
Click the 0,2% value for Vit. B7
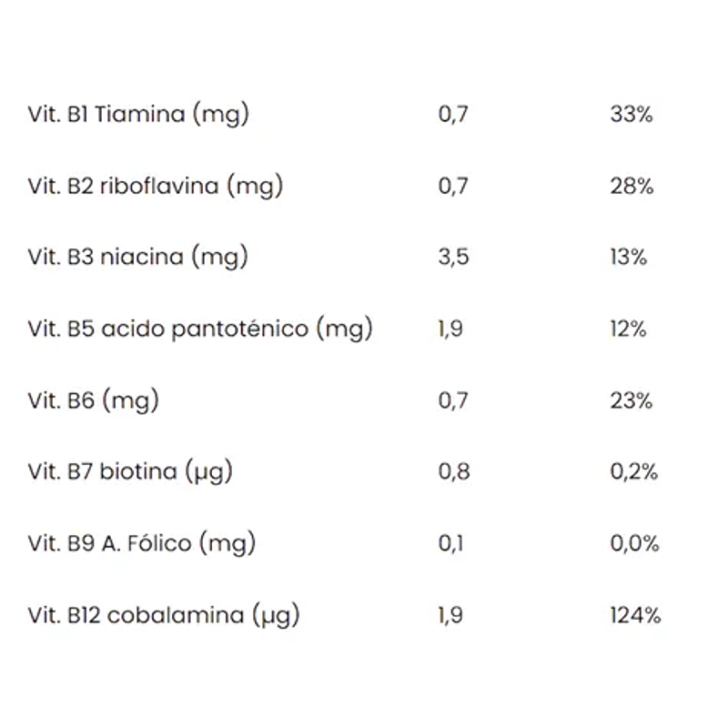(x=634, y=471)
